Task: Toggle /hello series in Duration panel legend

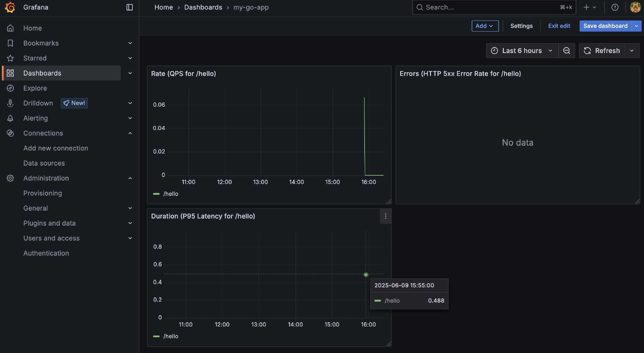Action: click(x=170, y=336)
